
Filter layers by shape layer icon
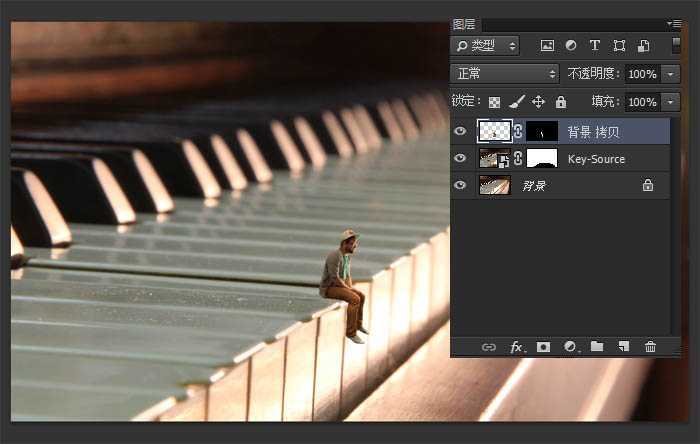tap(619, 46)
